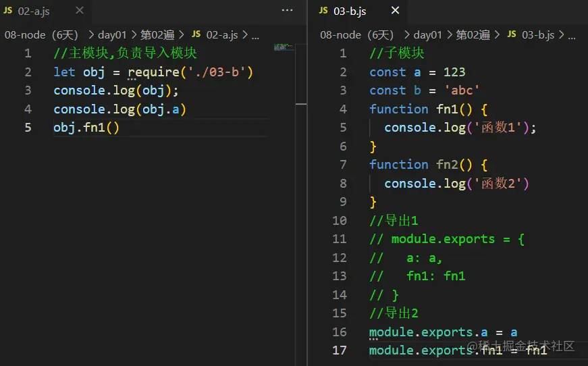Click line number 10 in 03-b.js

coord(340,221)
